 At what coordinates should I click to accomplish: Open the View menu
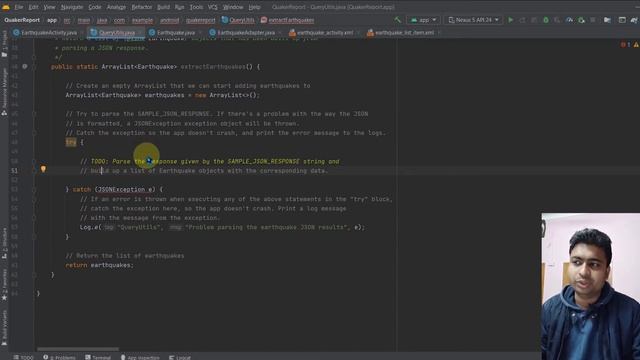[49, 7]
